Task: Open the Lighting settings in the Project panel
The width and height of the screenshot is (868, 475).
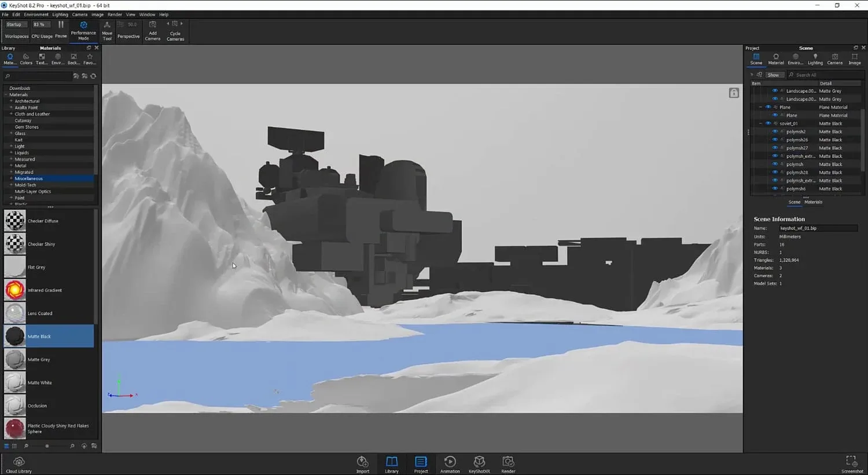Action: (x=815, y=58)
